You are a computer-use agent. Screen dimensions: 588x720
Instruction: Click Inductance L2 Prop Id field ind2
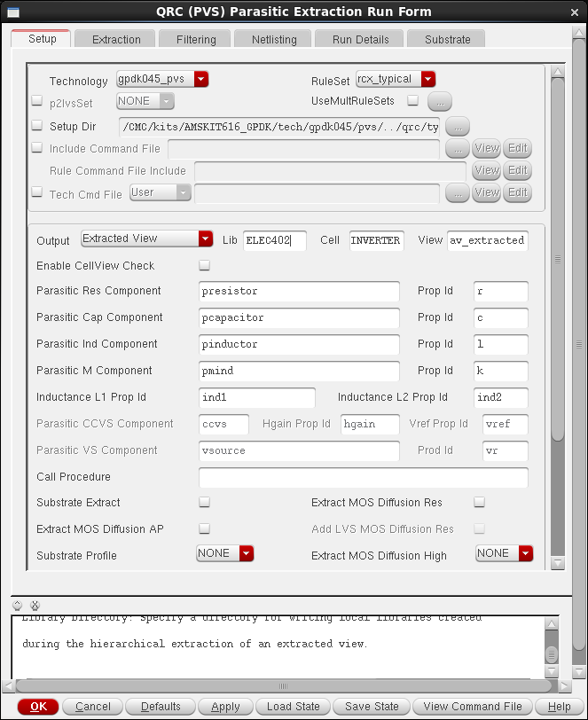[501, 397]
